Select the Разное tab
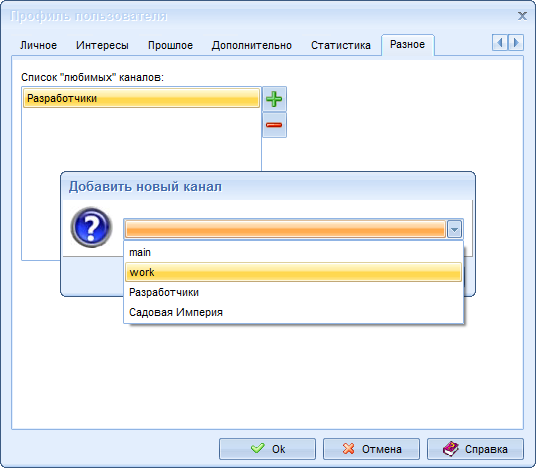This screenshot has width=536, height=468. coord(407,44)
